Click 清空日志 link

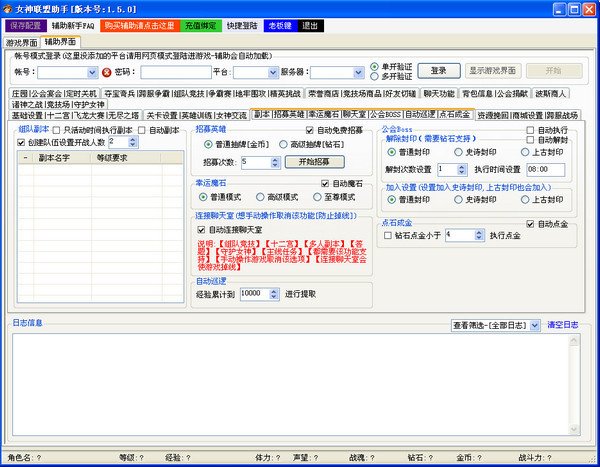point(563,325)
